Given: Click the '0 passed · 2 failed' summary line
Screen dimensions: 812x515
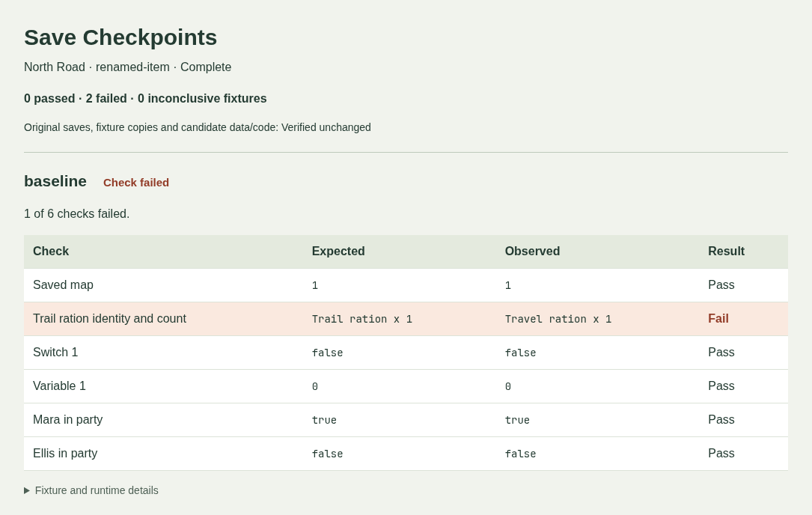Looking at the screenshot, I should tap(145, 99).
